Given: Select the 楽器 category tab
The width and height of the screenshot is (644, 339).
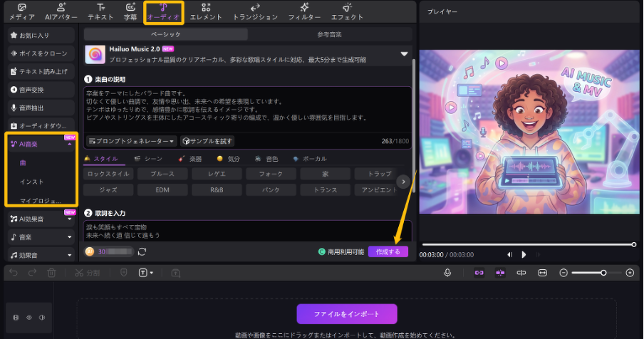Looking at the screenshot, I should 189,159.
